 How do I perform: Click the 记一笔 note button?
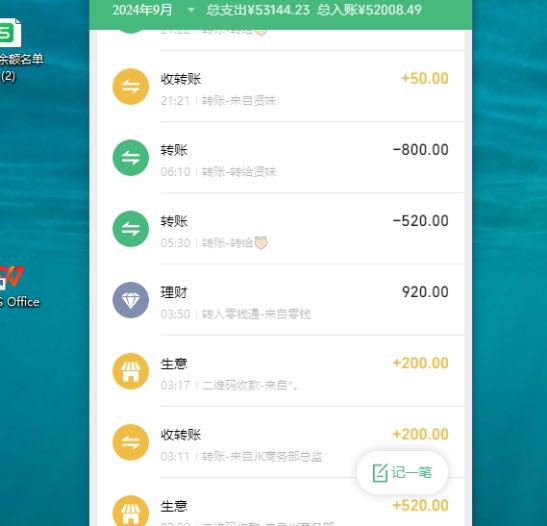pyautogui.click(x=402, y=473)
